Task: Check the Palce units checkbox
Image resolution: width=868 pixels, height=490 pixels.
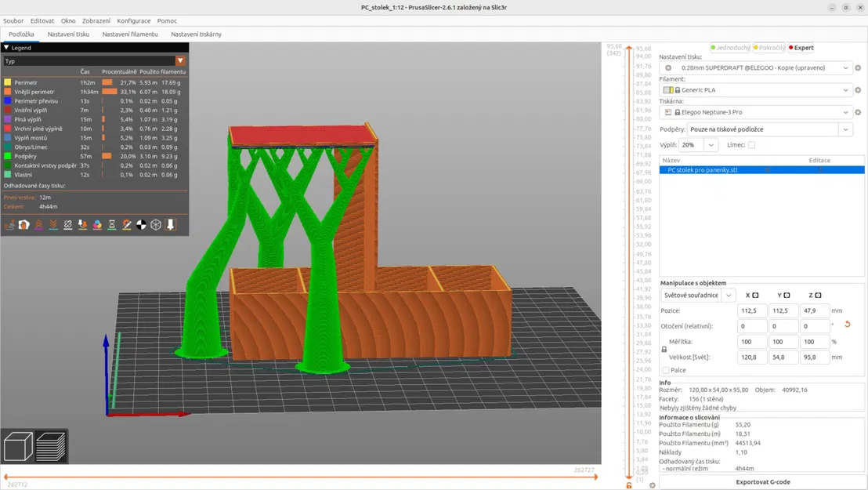Action: [666, 370]
